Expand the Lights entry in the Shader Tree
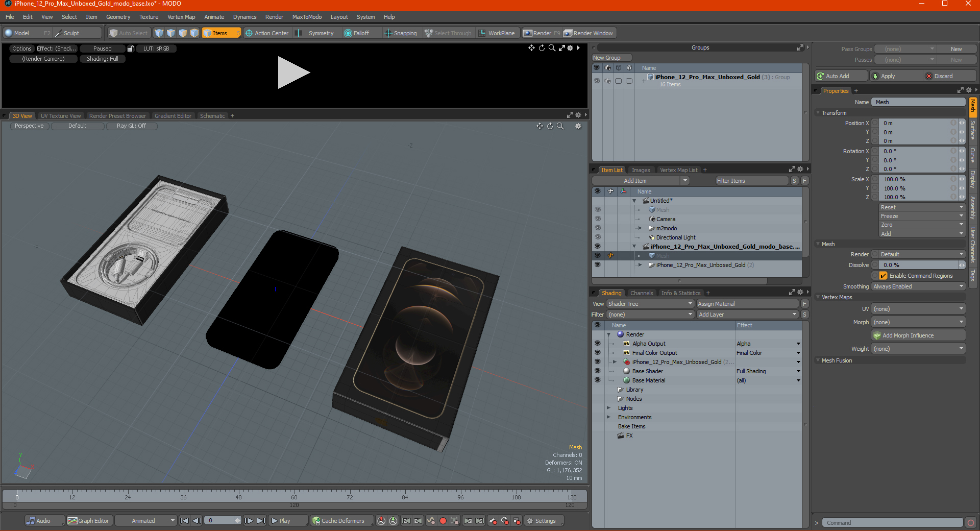Image resolution: width=980 pixels, height=531 pixels. click(608, 408)
